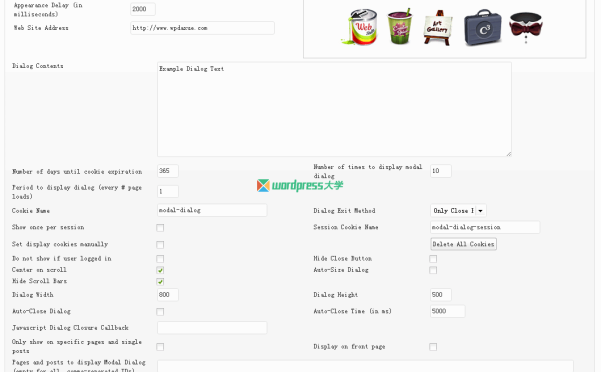Select the Web paint bucket icon
601x372 pixels.
click(360, 27)
